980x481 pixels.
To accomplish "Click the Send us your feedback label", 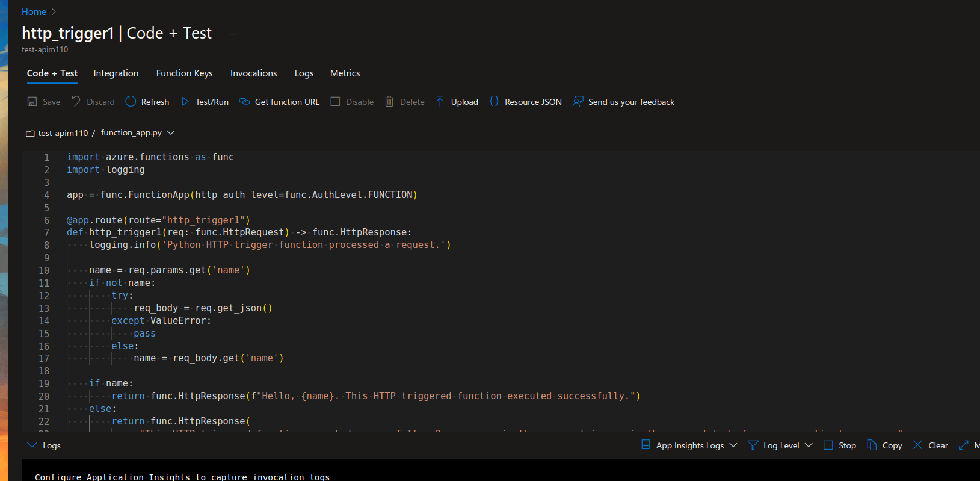I will tap(631, 102).
